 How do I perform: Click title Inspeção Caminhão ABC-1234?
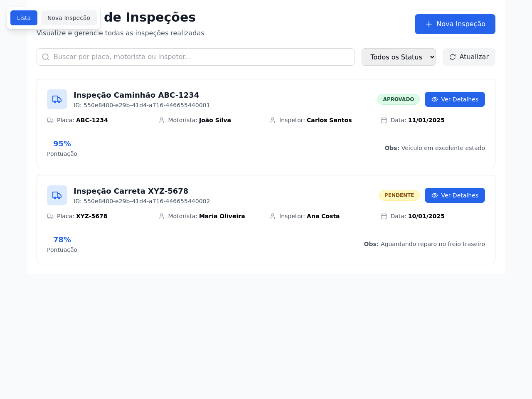pyautogui.click(x=136, y=95)
